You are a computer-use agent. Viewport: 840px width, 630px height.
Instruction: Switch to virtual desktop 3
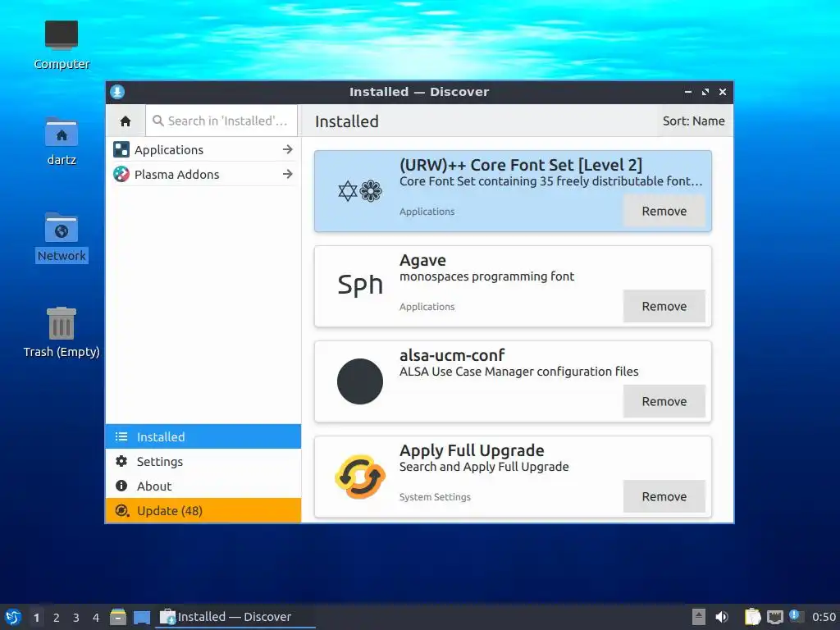click(x=76, y=618)
